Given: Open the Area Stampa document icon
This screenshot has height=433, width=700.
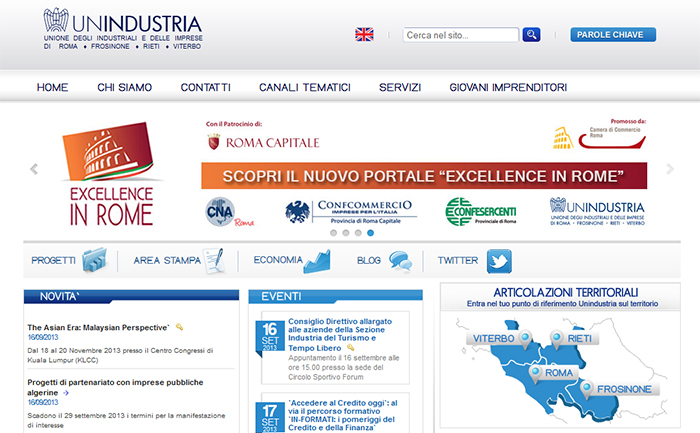Looking at the screenshot, I should pos(215,261).
